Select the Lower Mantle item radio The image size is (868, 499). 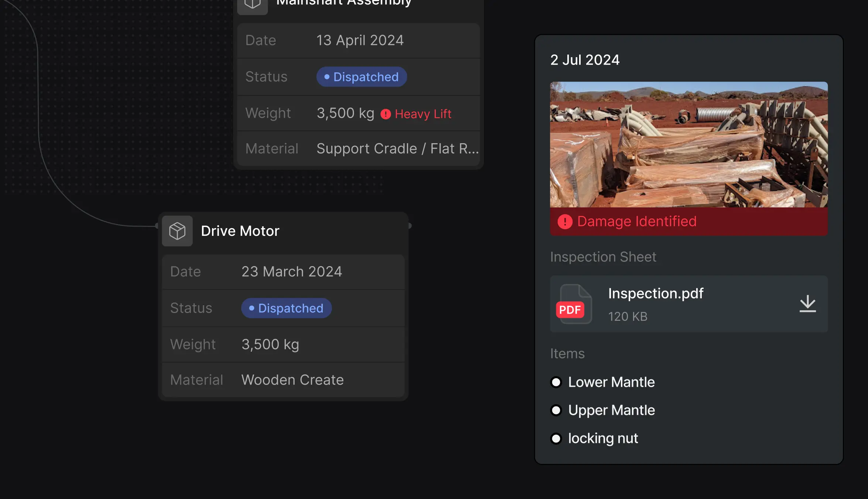tap(556, 382)
